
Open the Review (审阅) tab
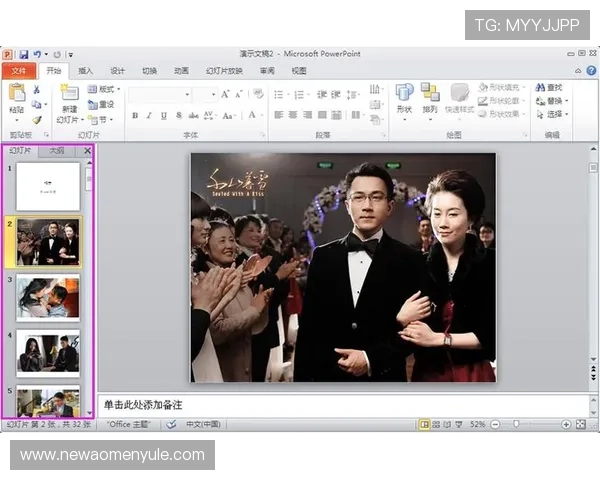tap(267, 71)
